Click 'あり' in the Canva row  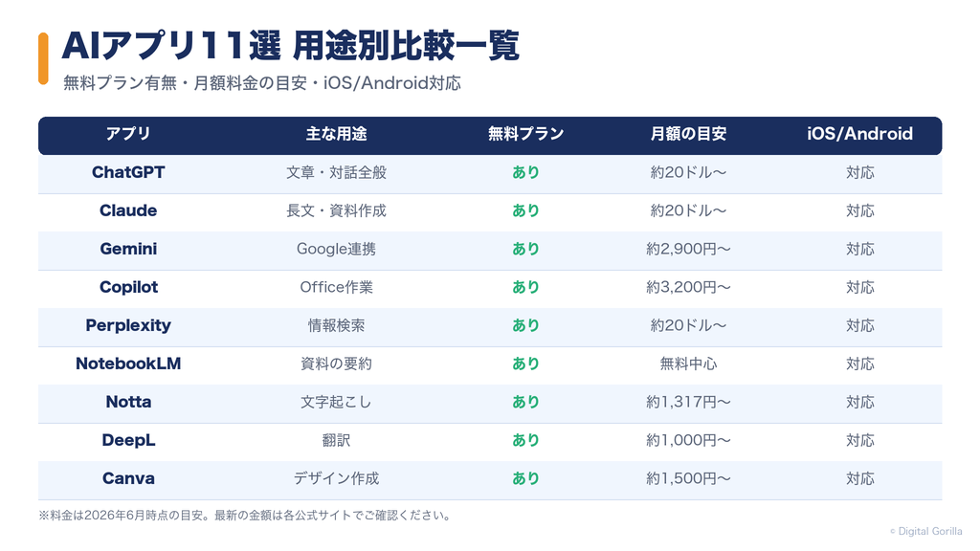pos(525,478)
